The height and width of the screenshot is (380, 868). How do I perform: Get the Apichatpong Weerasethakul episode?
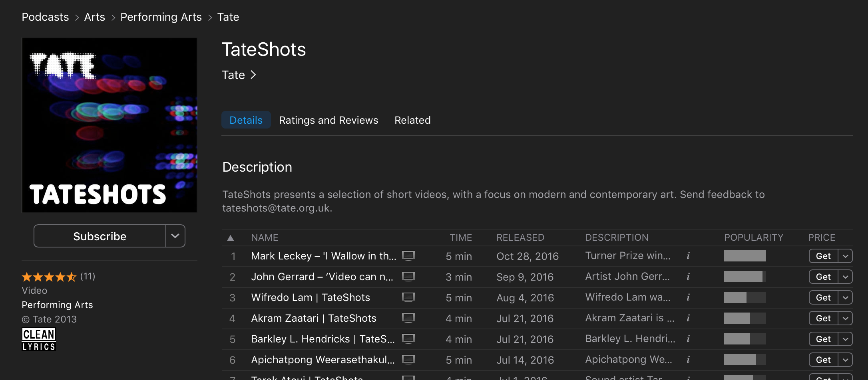click(x=823, y=360)
